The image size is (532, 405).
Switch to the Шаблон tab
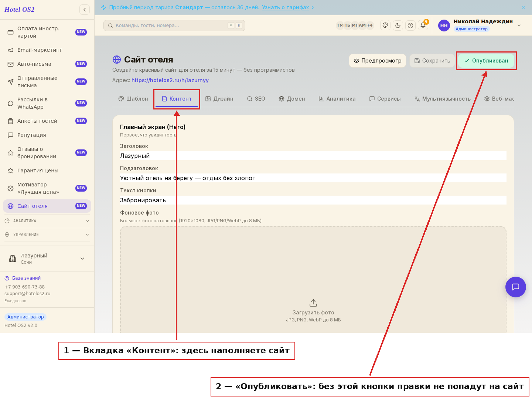133,99
